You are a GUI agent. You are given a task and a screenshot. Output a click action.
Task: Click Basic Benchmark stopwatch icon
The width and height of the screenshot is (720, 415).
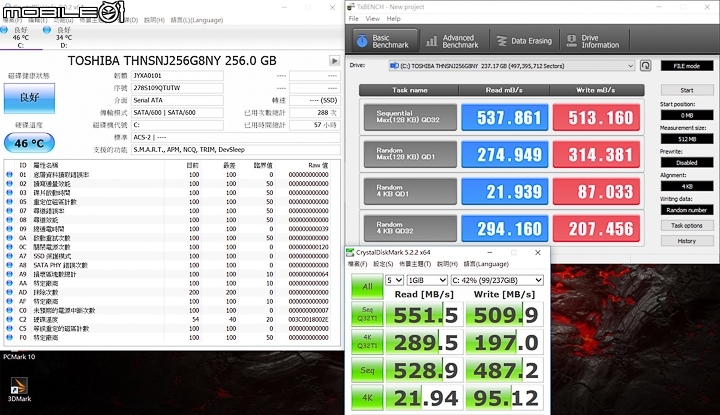362,41
